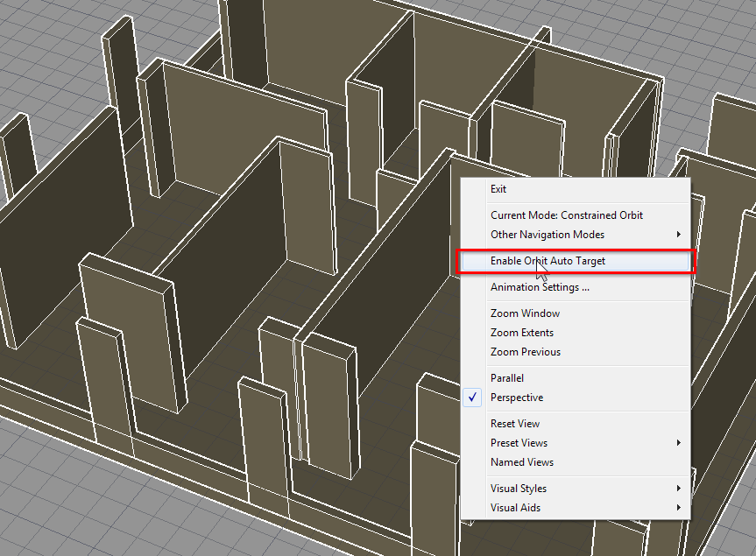
Task: Go back with Zoom Previous
Action: click(x=526, y=352)
